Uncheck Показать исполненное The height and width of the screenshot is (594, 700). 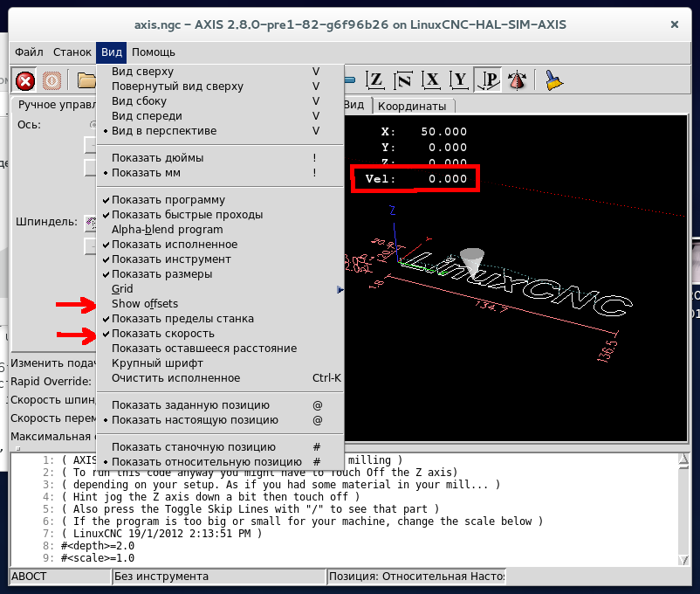[221, 245]
